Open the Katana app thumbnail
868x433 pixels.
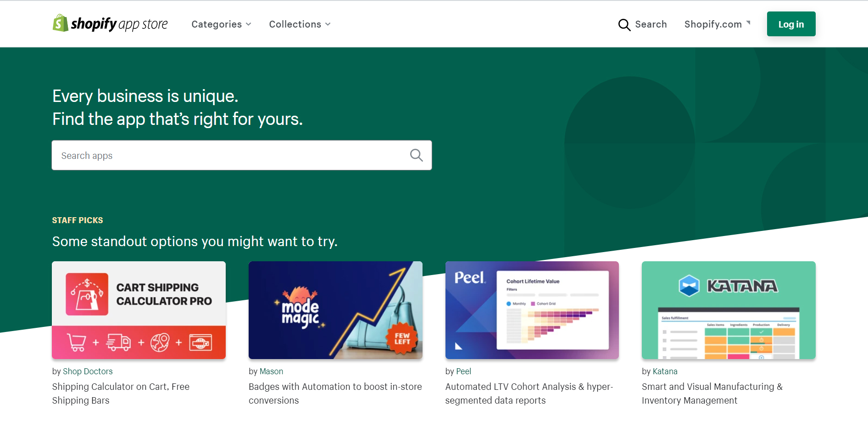729,310
